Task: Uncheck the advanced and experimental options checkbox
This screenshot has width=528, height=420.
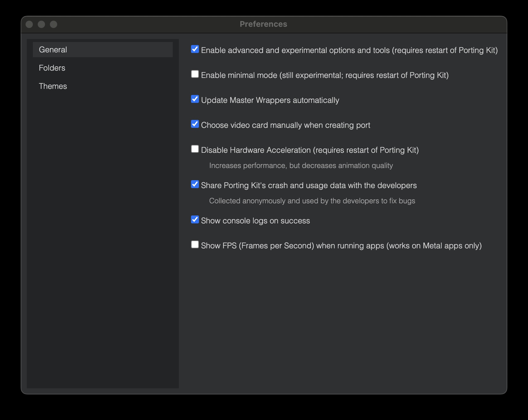Action: pos(195,49)
